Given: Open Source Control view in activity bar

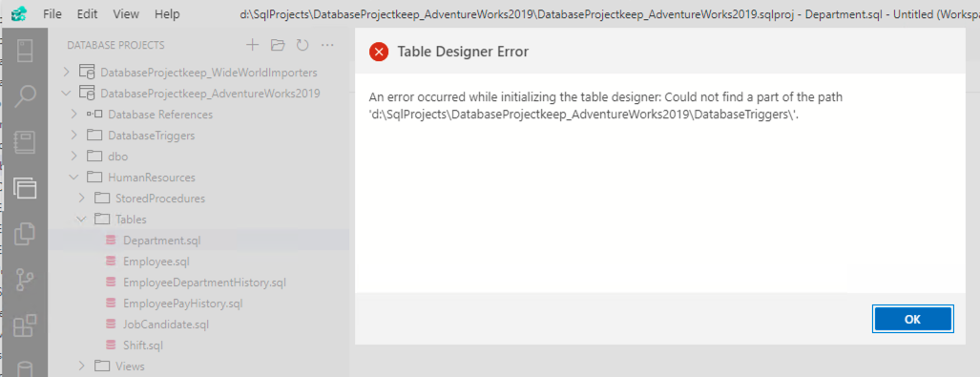Looking at the screenshot, I should tap(25, 280).
